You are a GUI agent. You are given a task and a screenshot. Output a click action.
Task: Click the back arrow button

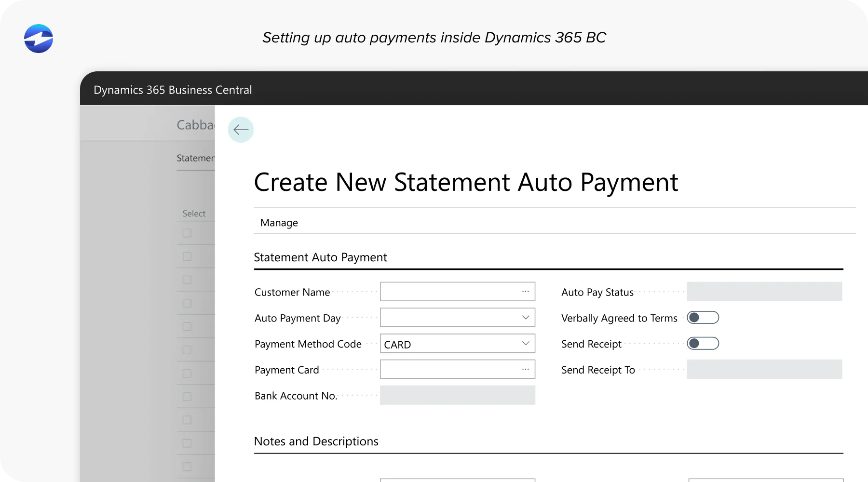(x=241, y=130)
